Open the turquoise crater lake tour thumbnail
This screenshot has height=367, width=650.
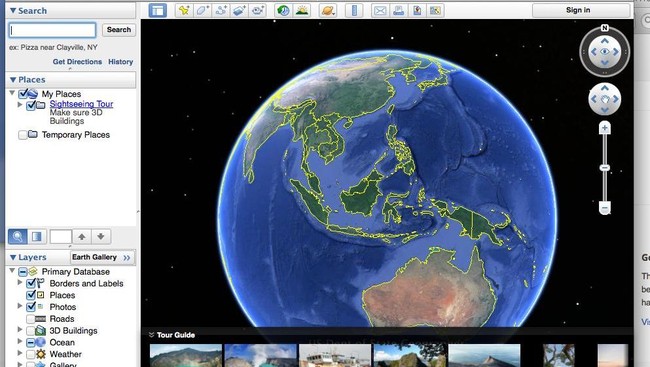pos(186,355)
